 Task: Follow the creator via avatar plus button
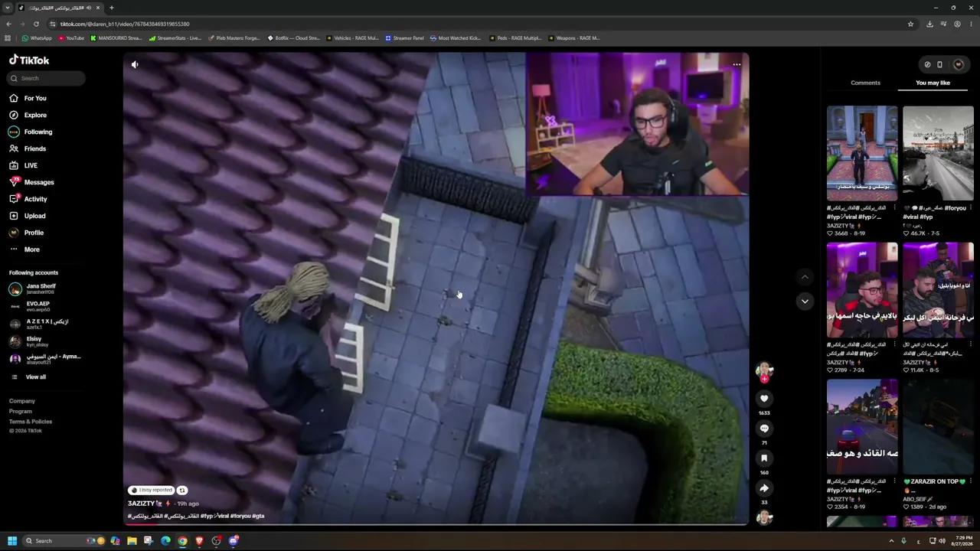click(764, 379)
